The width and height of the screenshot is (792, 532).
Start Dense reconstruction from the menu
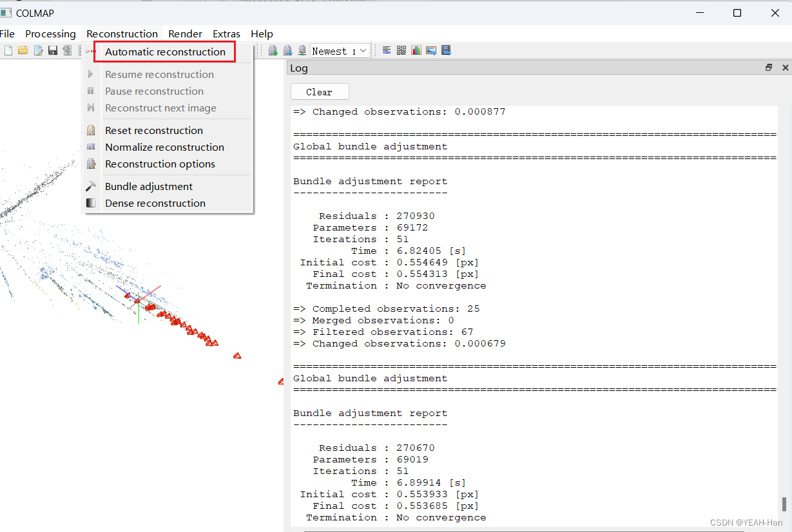coord(168,203)
